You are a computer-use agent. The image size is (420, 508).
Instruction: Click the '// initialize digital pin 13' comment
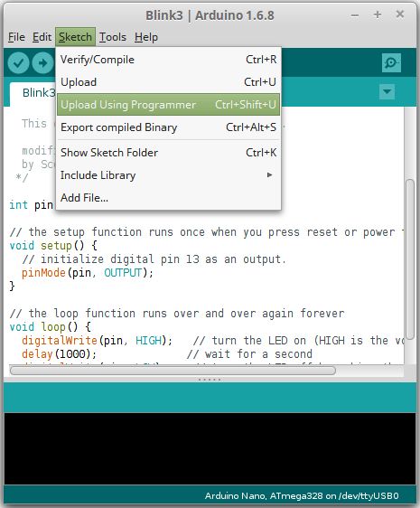point(154,259)
